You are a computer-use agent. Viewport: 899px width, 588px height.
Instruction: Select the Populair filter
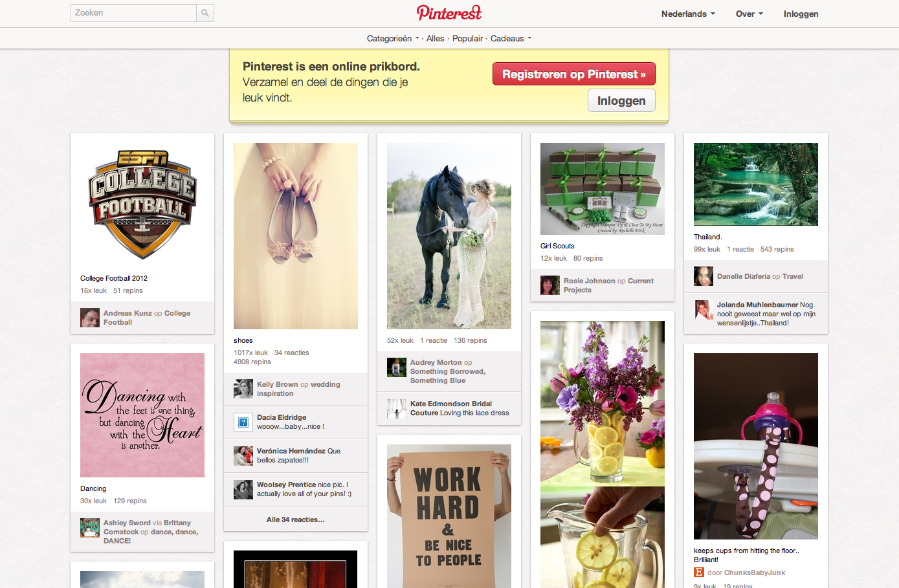point(467,38)
